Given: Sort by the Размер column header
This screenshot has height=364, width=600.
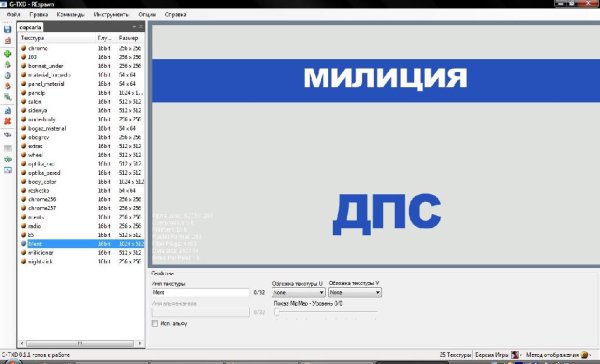Looking at the screenshot, I should pos(130,38).
